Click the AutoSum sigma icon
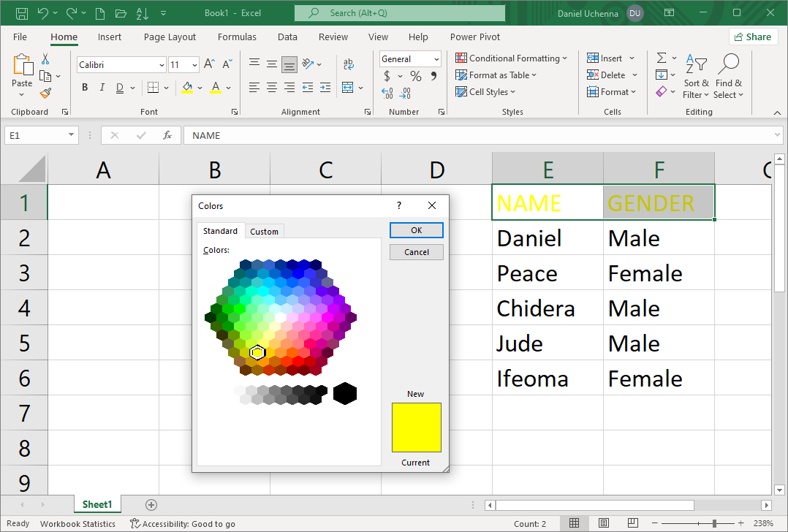 click(x=662, y=58)
